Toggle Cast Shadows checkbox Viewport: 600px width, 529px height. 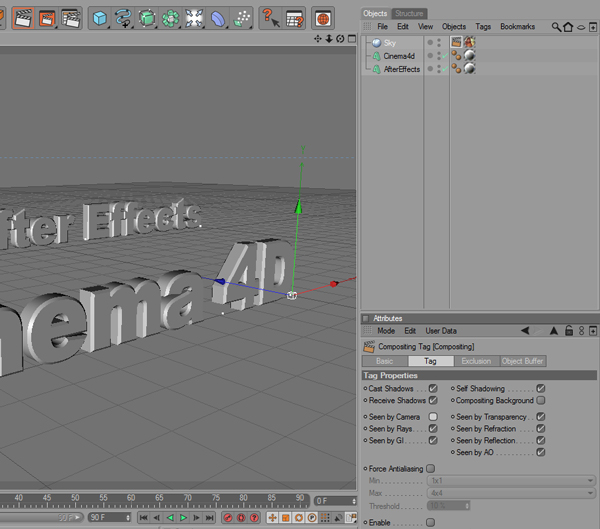[x=433, y=388]
